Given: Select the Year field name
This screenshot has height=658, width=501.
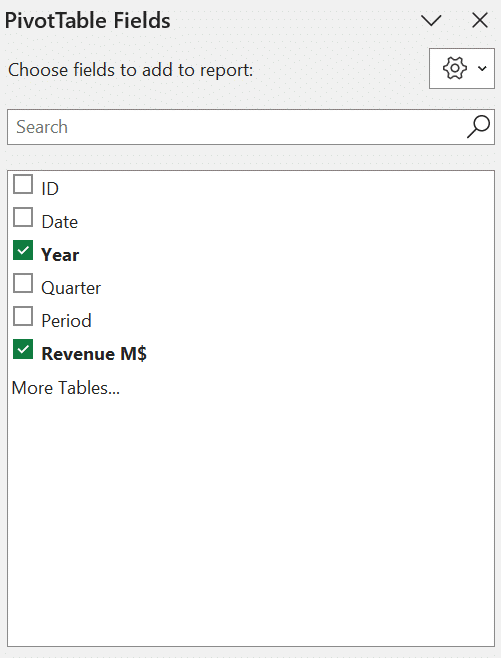Looking at the screenshot, I should [60, 255].
